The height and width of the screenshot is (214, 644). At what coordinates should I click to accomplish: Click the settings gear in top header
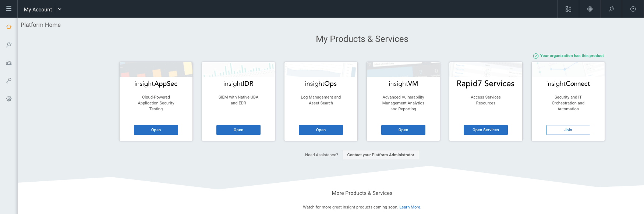click(590, 9)
